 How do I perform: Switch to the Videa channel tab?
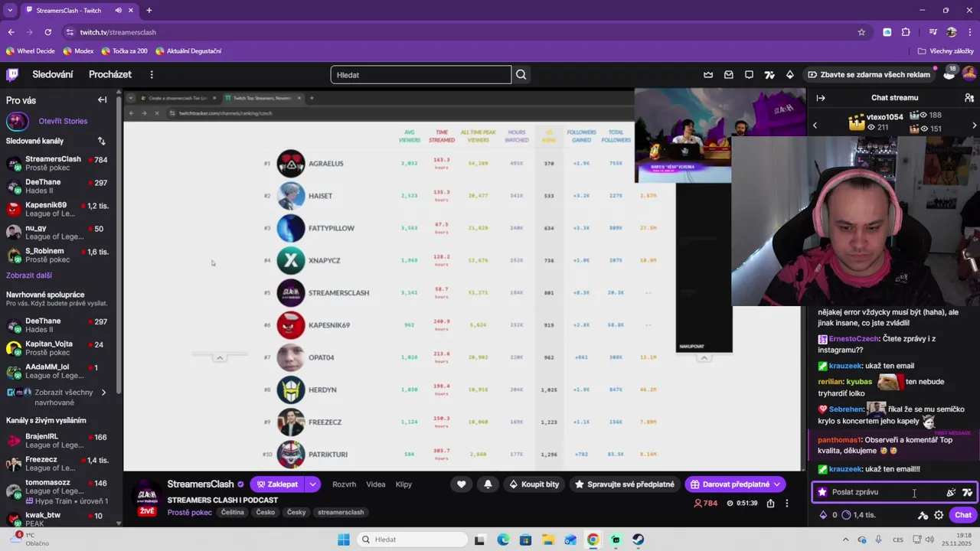(x=376, y=484)
